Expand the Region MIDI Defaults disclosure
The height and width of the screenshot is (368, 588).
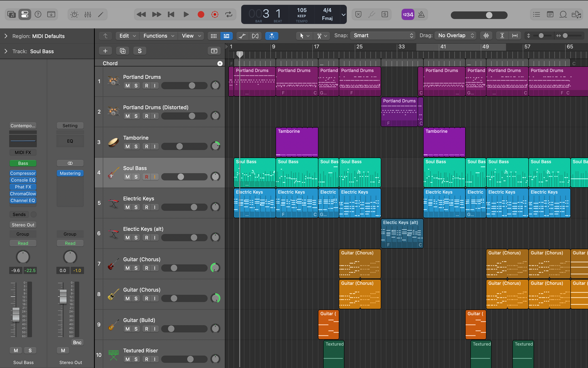click(6, 36)
